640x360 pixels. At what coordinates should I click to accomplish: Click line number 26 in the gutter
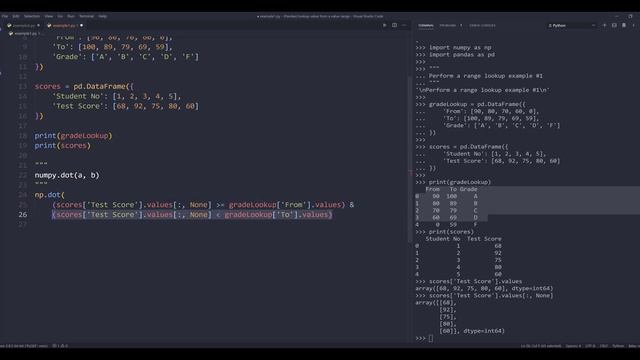tap(23, 215)
